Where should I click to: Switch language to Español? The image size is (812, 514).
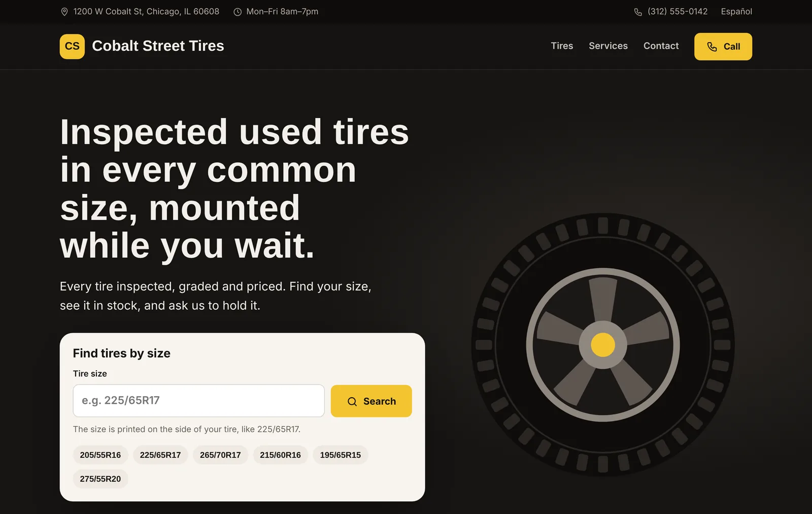click(x=736, y=11)
